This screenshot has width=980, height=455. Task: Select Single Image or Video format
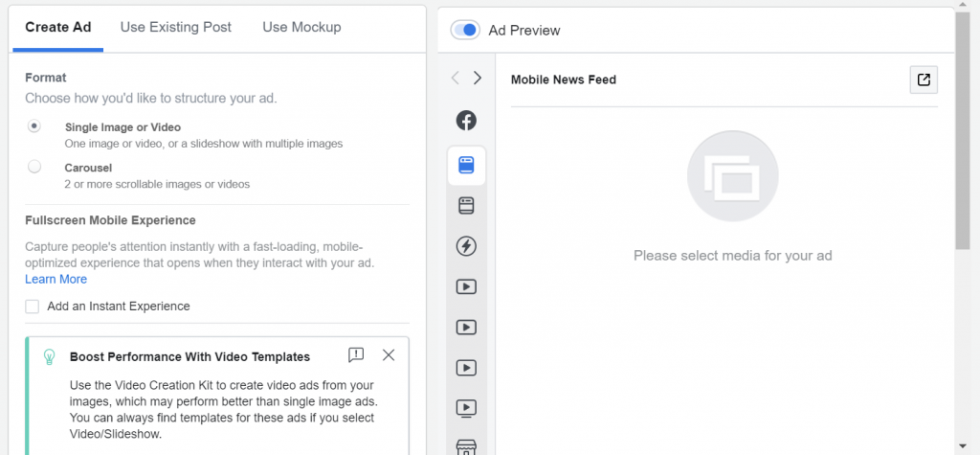[x=34, y=126]
